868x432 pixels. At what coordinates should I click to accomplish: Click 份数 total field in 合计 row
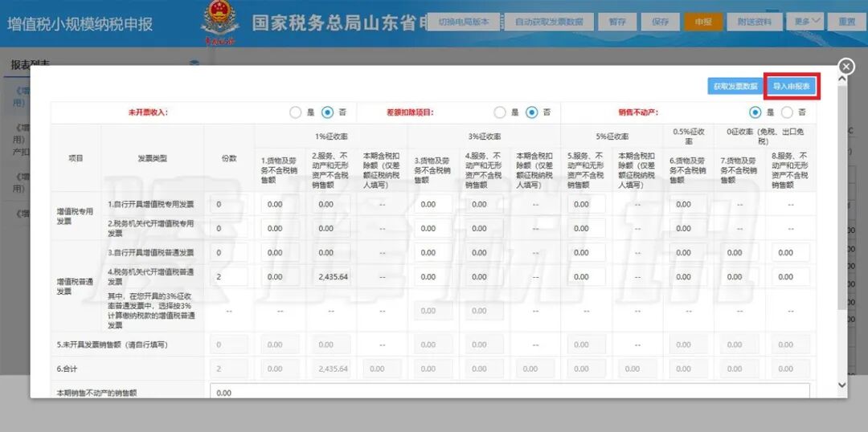229,369
